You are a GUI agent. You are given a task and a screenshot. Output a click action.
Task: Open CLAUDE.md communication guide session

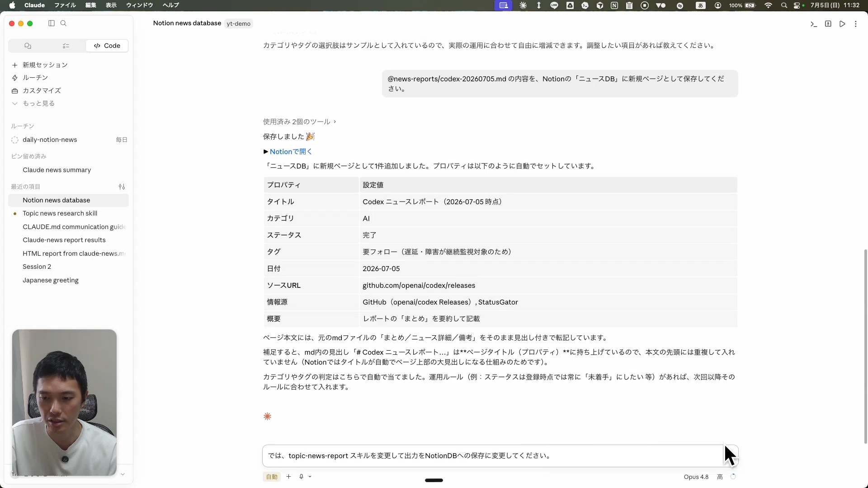tap(69, 227)
